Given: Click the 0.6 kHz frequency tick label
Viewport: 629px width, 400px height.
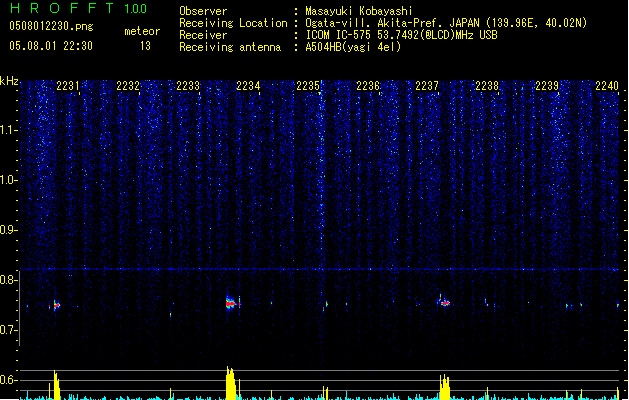Looking at the screenshot, I should click(8, 380).
